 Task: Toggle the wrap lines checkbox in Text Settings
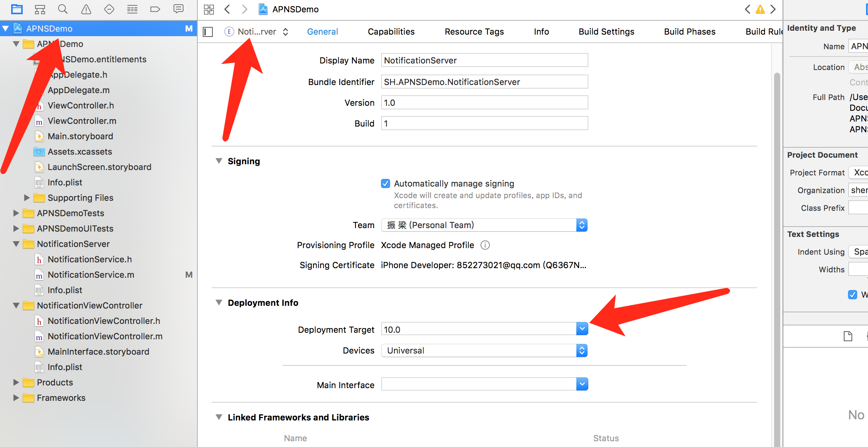[x=853, y=295]
